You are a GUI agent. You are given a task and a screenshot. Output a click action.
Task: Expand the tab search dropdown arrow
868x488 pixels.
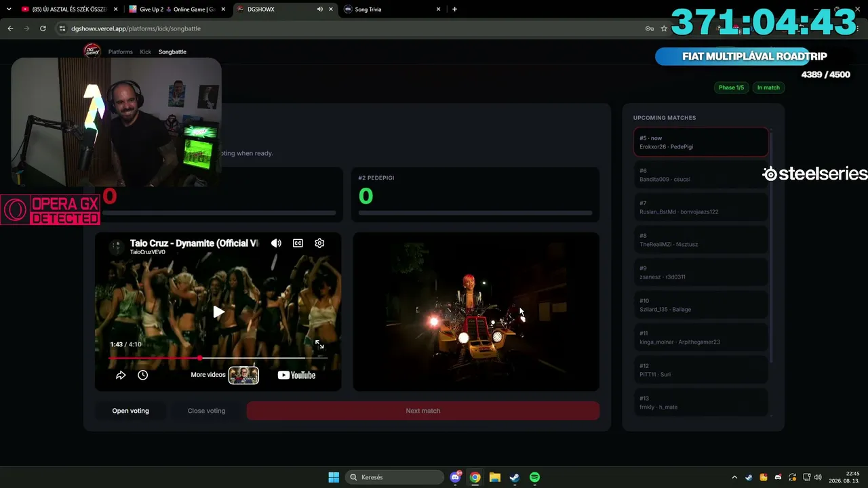[9, 9]
